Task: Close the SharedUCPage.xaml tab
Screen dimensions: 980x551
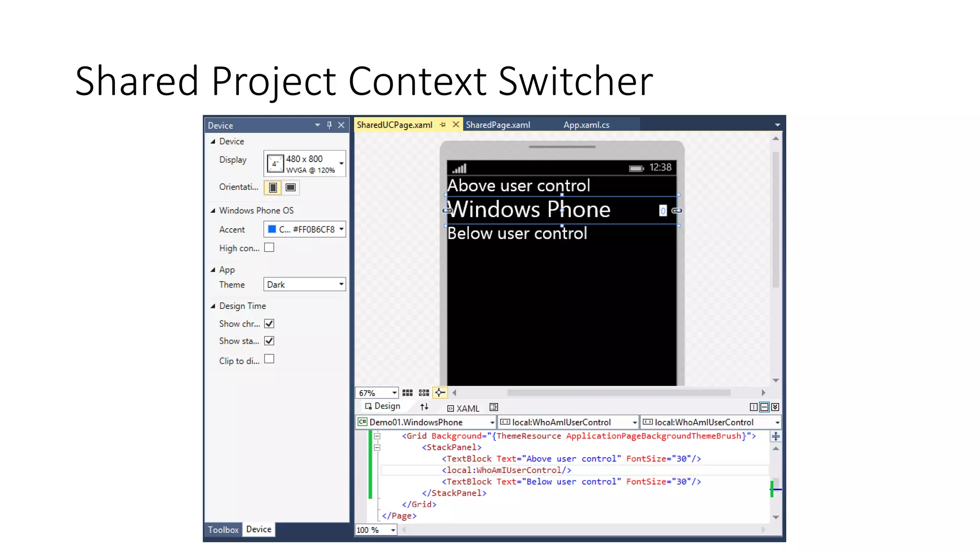Action: 456,124
